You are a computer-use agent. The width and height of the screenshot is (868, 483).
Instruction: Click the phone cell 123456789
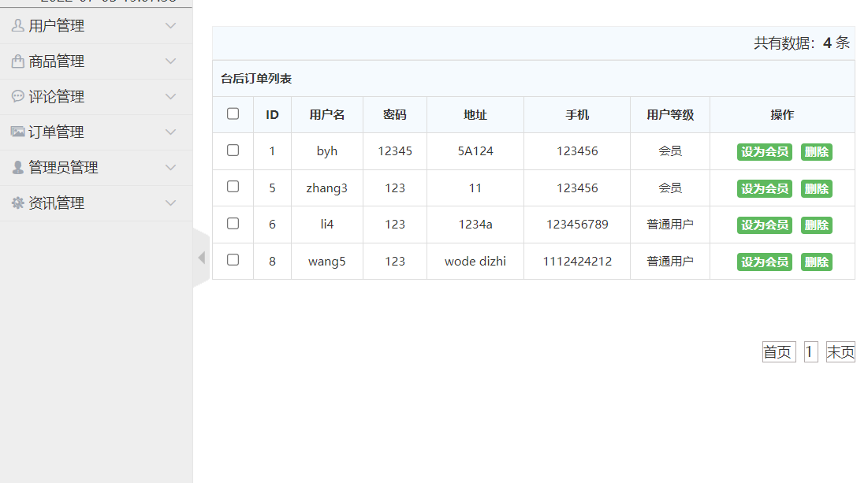point(577,224)
